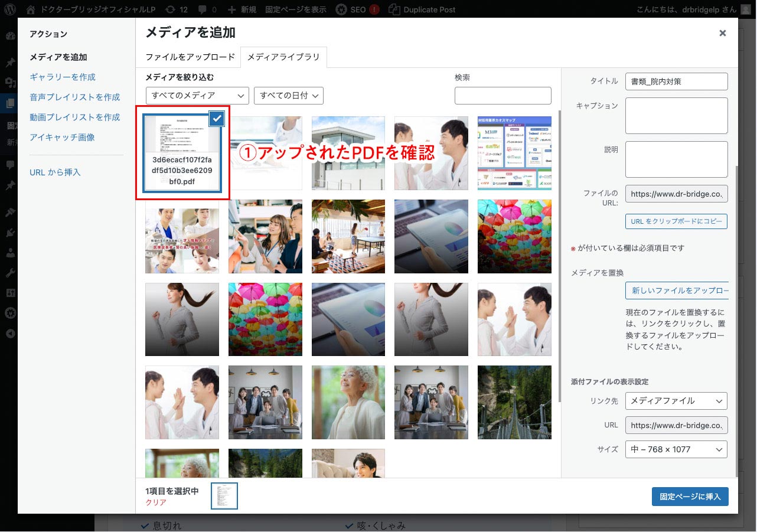Select the 採用業者カオスマップ thumbnail
757x532 pixels.
tap(514, 153)
